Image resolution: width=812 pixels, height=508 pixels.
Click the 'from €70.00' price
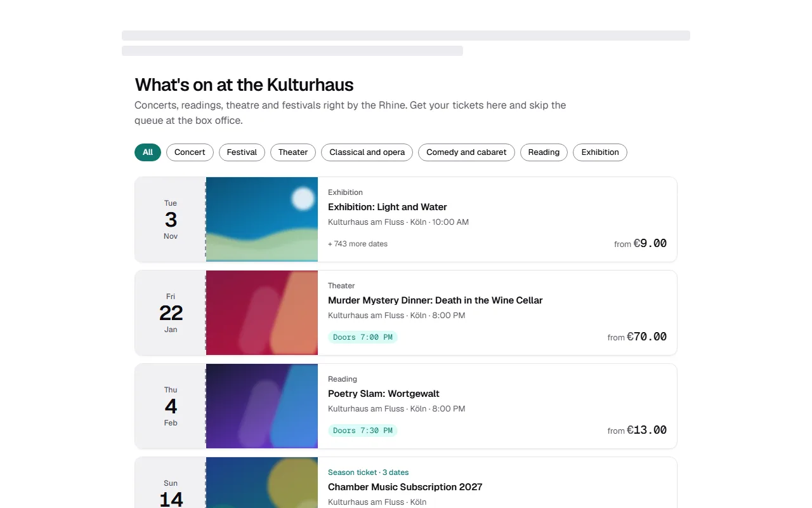point(637,337)
